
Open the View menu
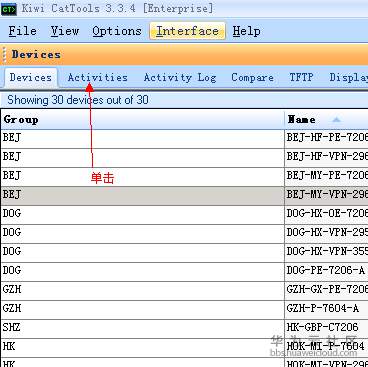65,31
